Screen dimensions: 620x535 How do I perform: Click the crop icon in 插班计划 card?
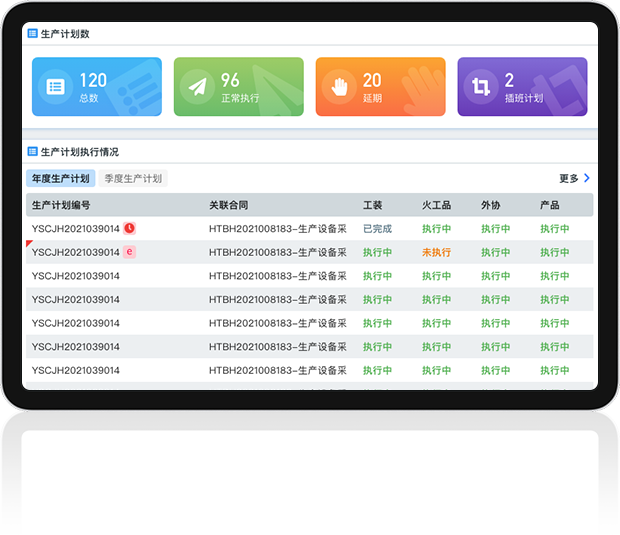pos(481,87)
